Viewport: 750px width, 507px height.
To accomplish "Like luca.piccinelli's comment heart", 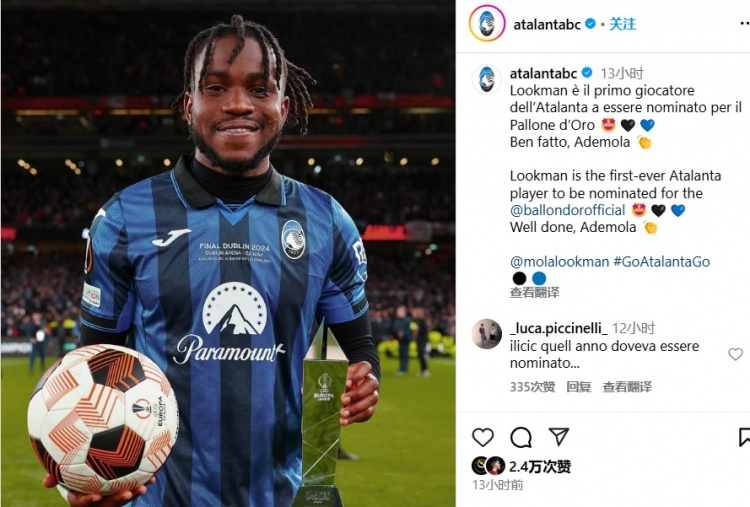I will point(735,354).
